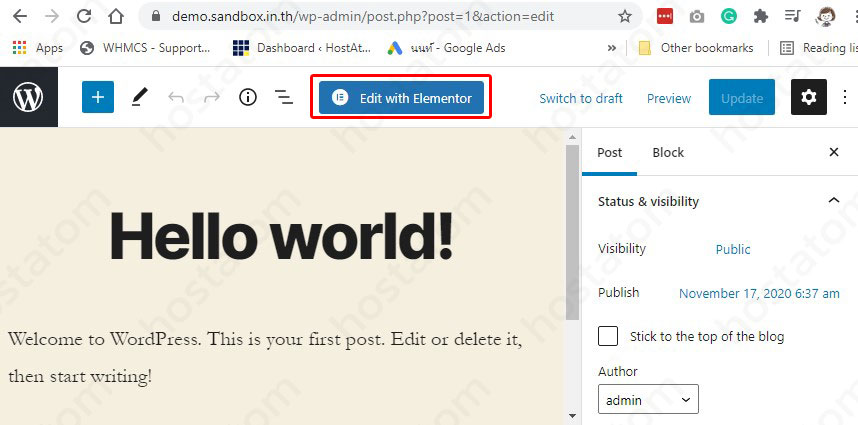
Task: Click the site lock icon
Action: point(156,16)
